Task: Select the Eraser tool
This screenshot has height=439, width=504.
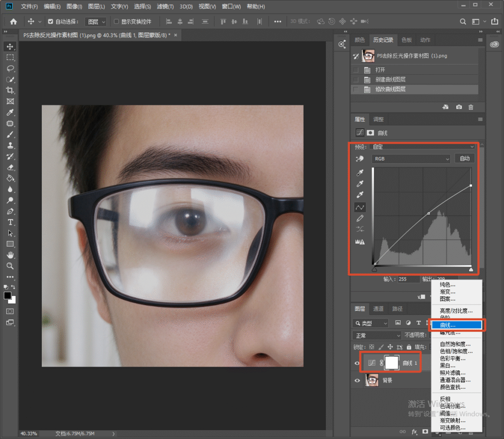Action: point(10,167)
